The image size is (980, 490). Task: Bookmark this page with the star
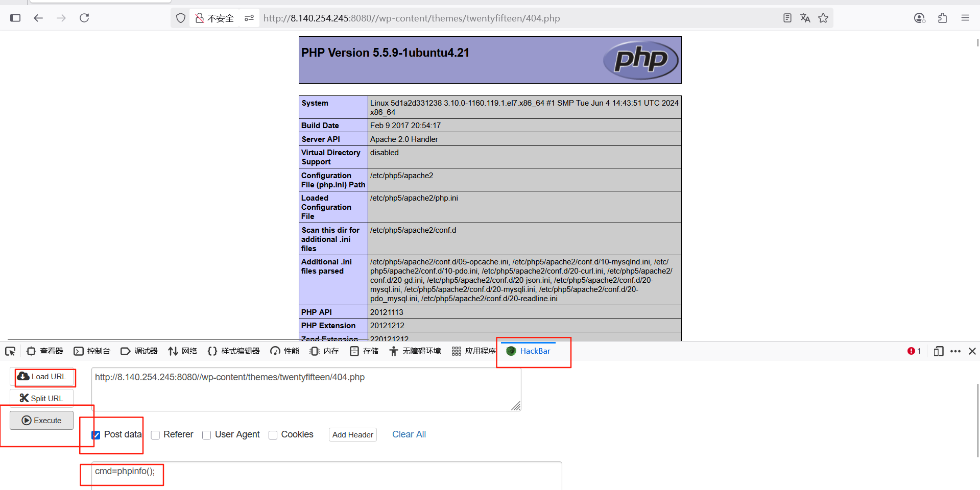coord(823,18)
